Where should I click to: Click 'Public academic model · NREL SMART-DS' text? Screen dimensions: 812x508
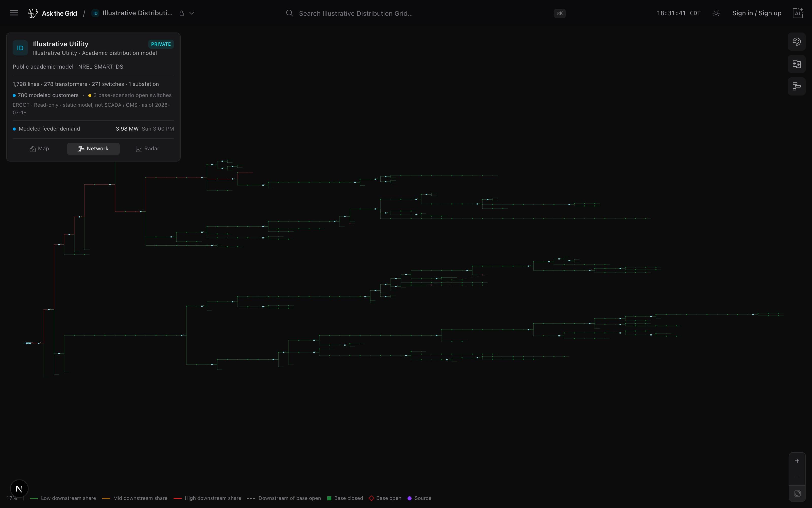pos(68,67)
